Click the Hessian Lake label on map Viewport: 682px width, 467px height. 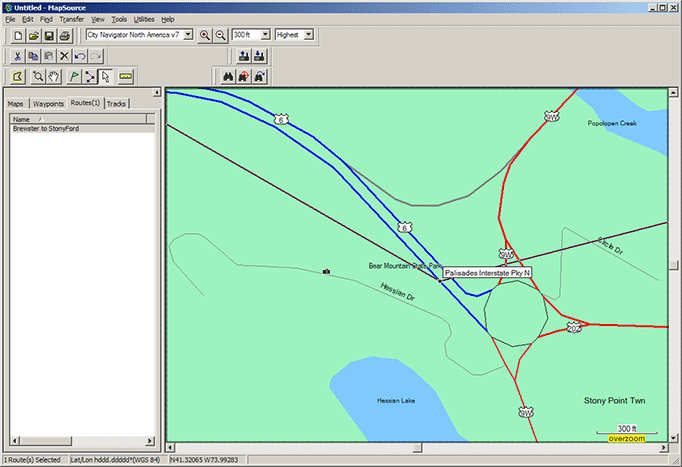(x=396, y=400)
